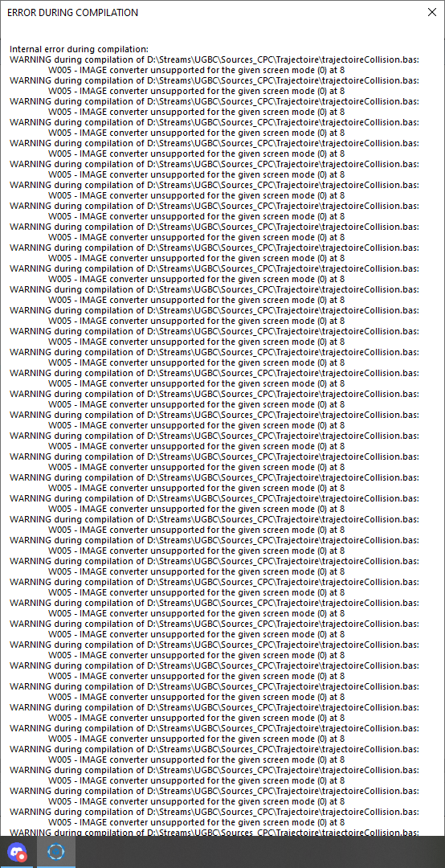The image size is (445, 868).
Task: Click the ERROR DURING COMPILATION window title
Action: 72,12
